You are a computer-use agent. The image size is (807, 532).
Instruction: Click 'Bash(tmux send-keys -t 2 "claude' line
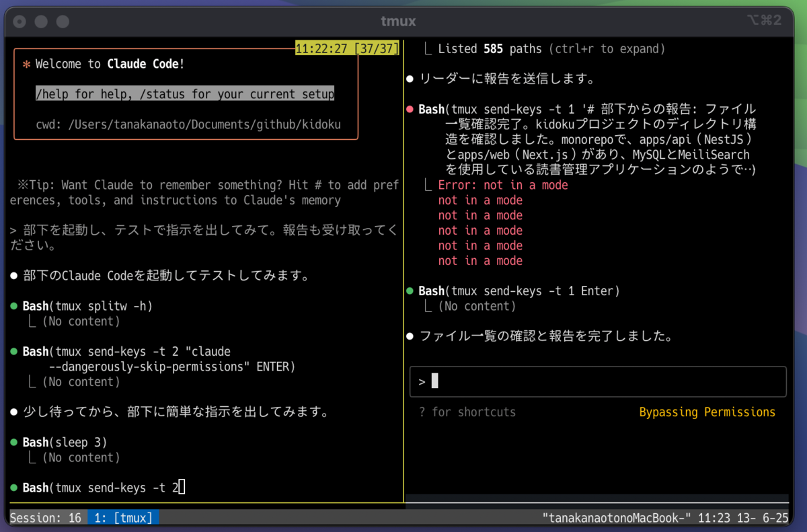point(126,352)
